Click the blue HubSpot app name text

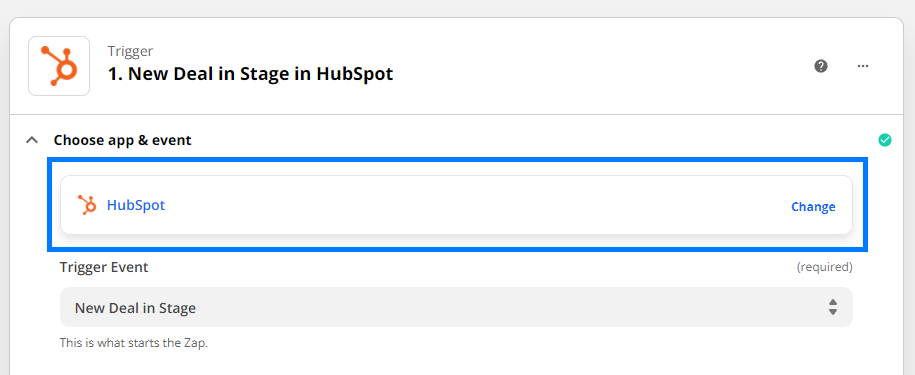[x=136, y=205]
